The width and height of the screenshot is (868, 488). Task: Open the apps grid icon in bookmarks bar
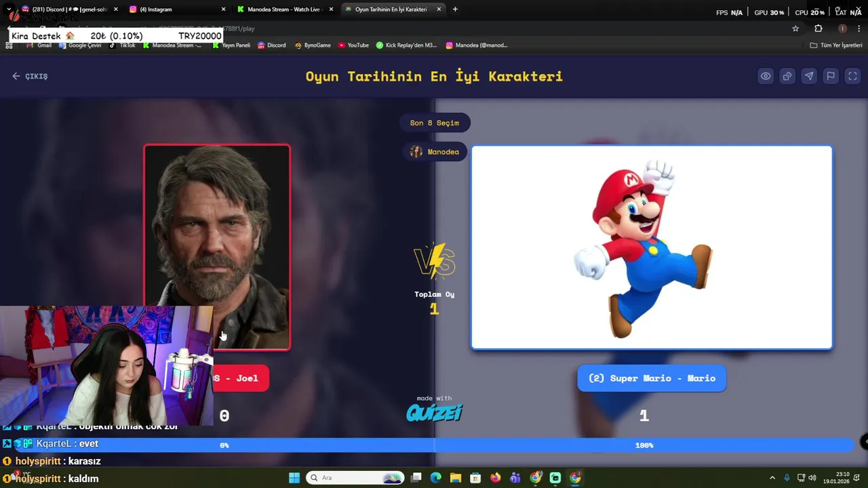point(9,45)
